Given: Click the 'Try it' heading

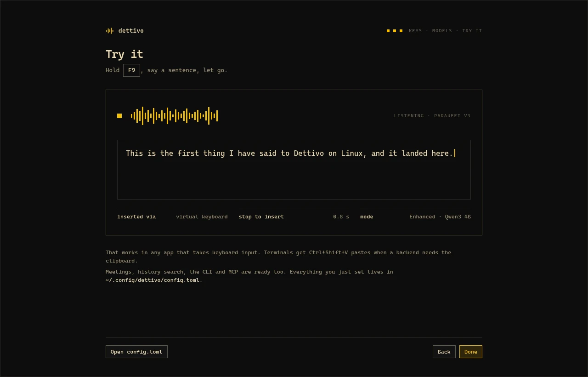Looking at the screenshot, I should point(124,54).
